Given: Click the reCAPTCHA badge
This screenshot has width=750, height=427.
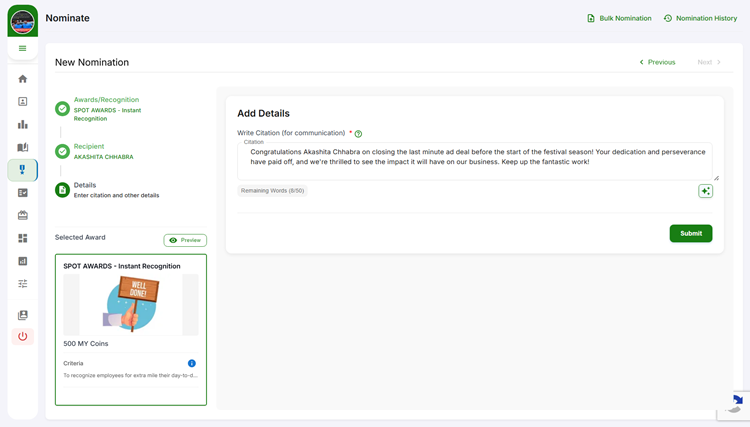Looking at the screenshot, I should pos(734,405).
